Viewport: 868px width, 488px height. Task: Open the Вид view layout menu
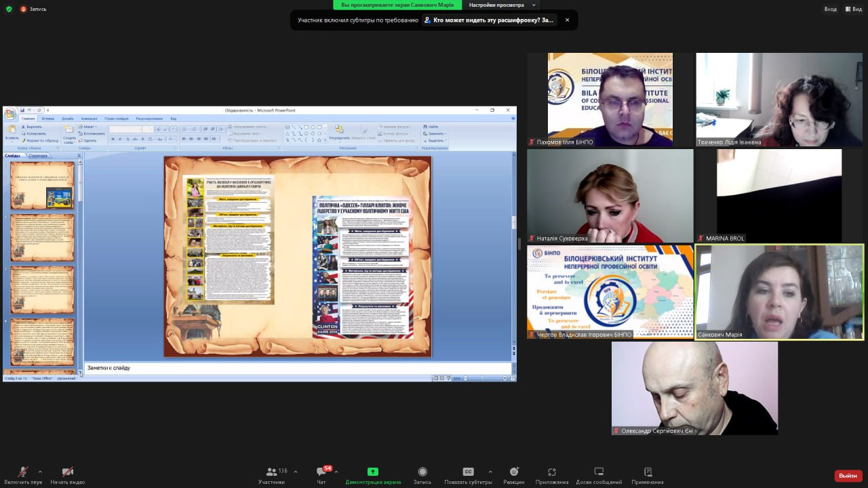(852, 9)
